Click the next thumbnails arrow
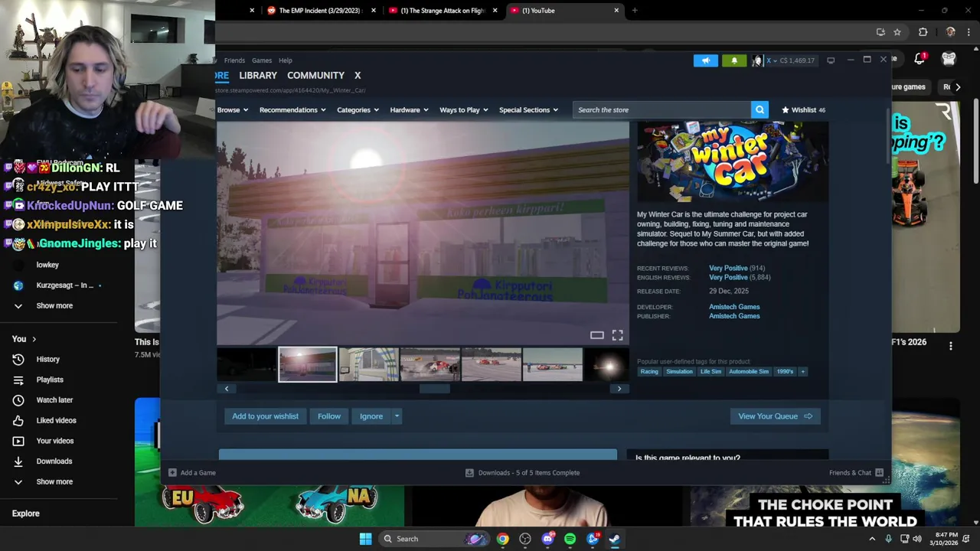 click(619, 389)
